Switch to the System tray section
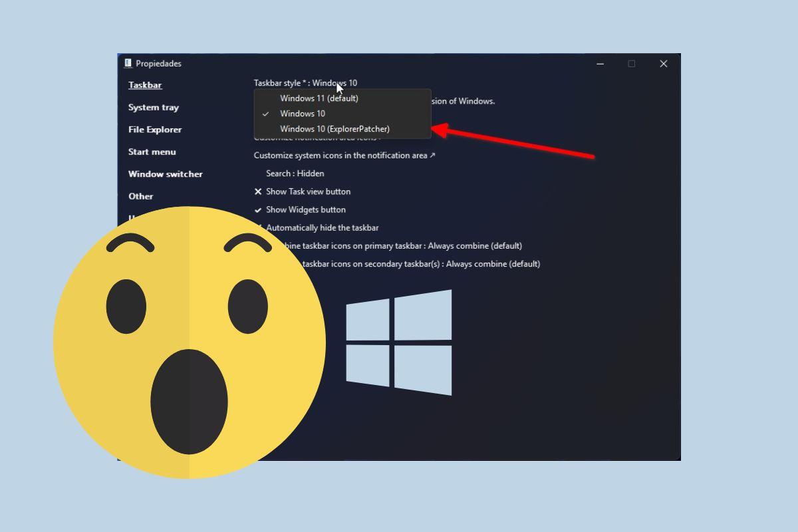This screenshot has width=798, height=532. click(154, 107)
